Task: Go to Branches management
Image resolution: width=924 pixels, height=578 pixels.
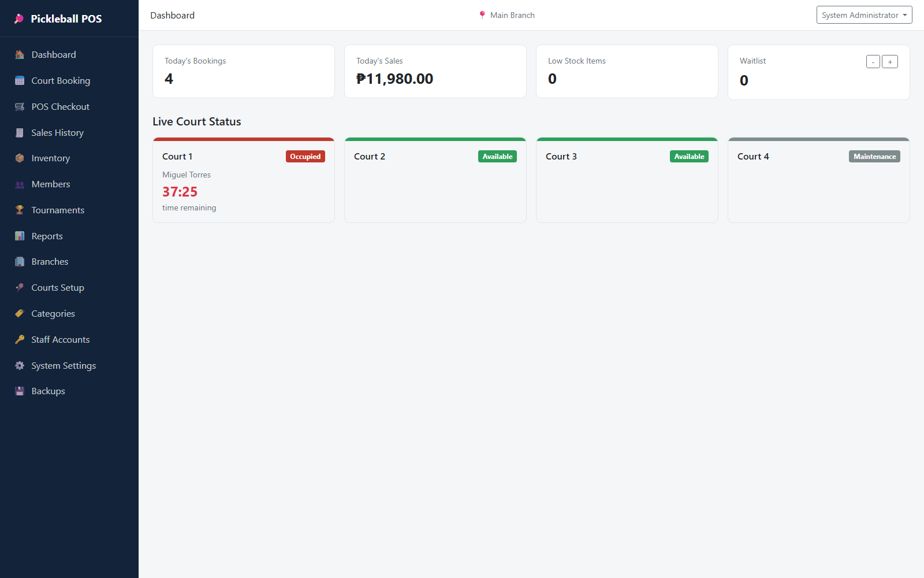Action: point(69,261)
